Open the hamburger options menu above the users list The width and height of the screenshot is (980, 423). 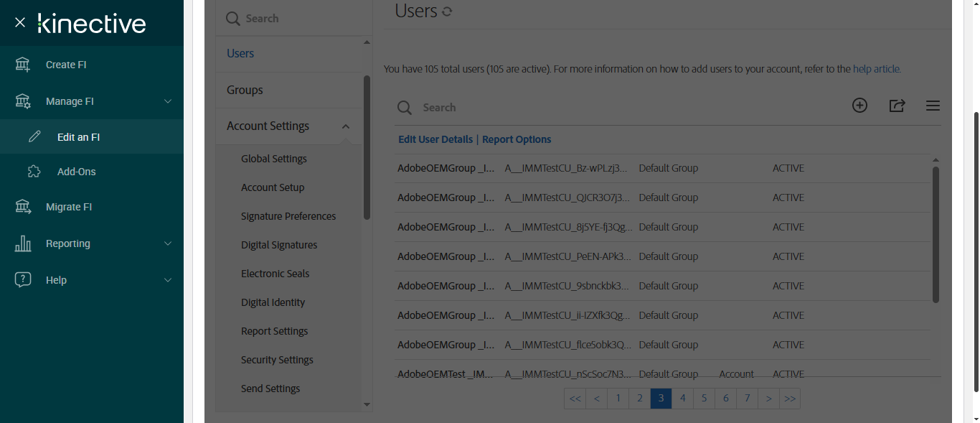point(933,106)
